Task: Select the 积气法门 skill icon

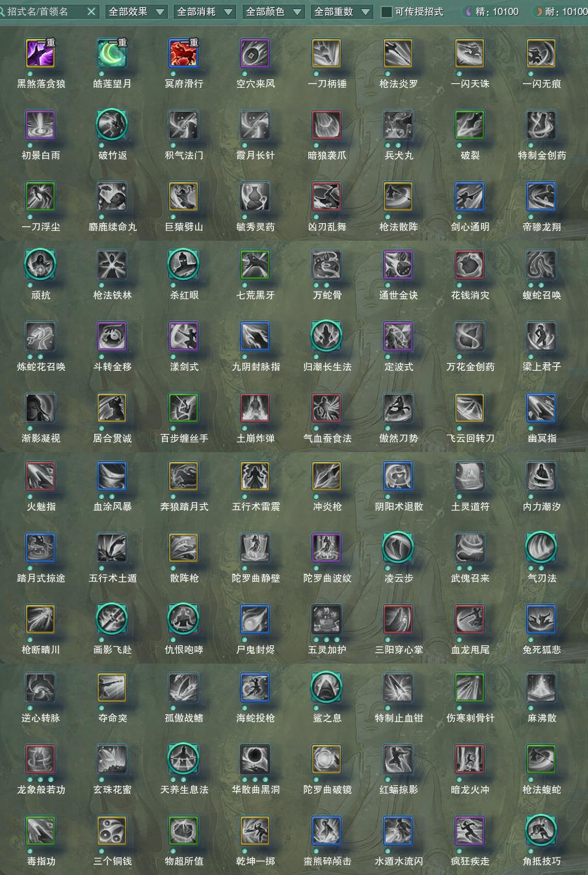Action: coord(183,125)
